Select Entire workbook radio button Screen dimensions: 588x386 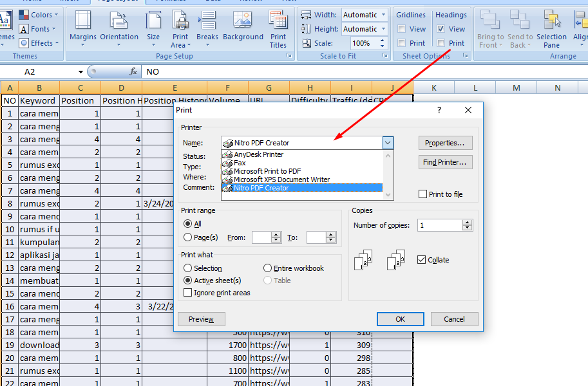coord(267,268)
